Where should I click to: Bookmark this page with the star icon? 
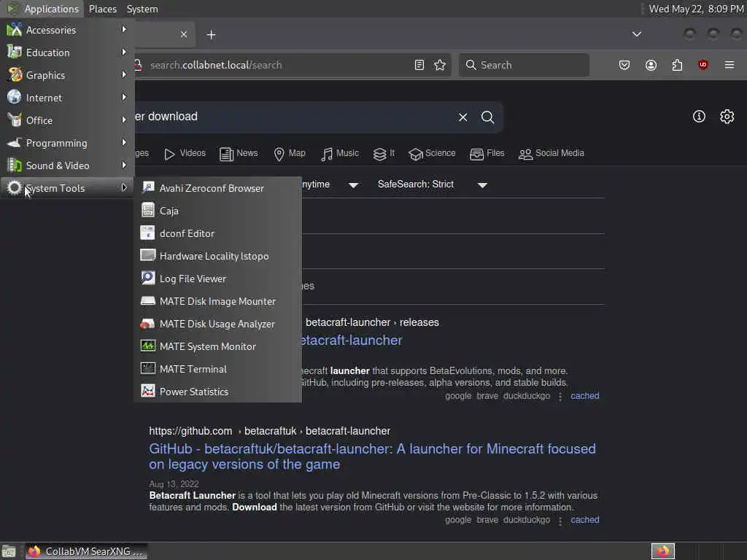point(440,65)
